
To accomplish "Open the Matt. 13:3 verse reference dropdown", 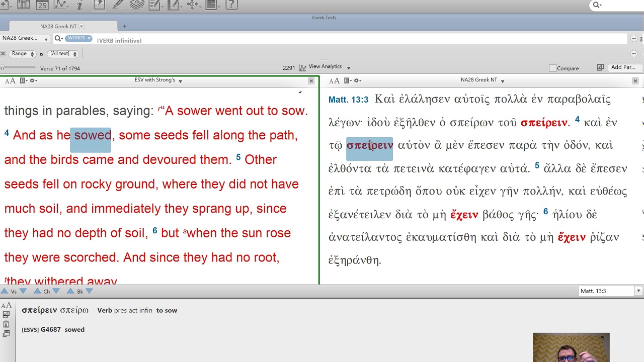I will 638,291.
